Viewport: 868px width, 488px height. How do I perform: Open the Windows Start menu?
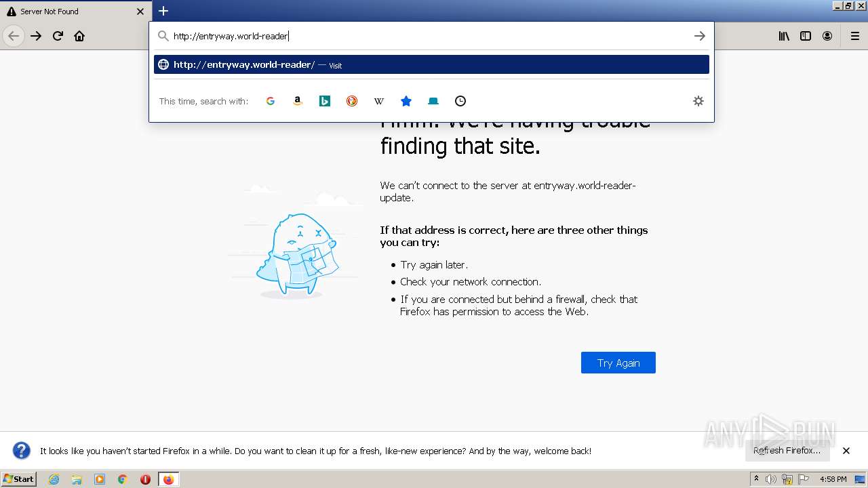pos(19,479)
